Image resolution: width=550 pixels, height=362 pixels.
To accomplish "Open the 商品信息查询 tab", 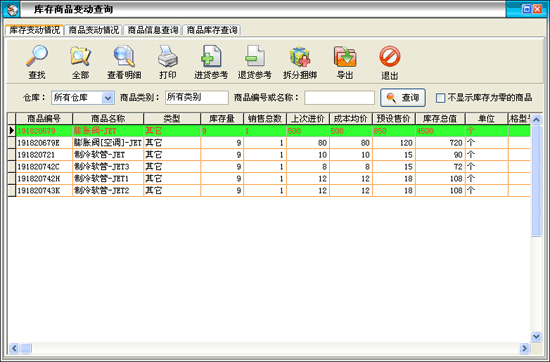I will pyautogui.click(x=153, y=30).
